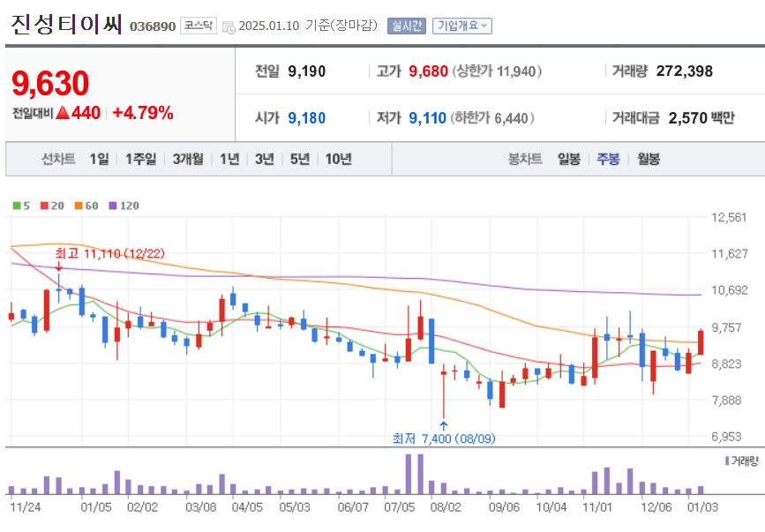Switch to 월봉 monthly candle chart
The image size is (765, 532).
click(649, 159)
